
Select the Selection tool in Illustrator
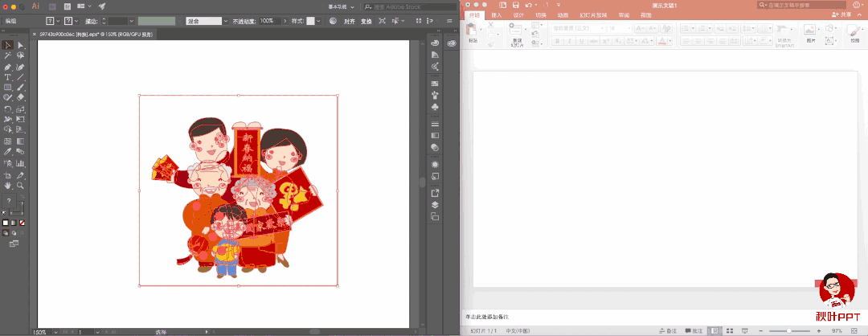pos(8,46)
